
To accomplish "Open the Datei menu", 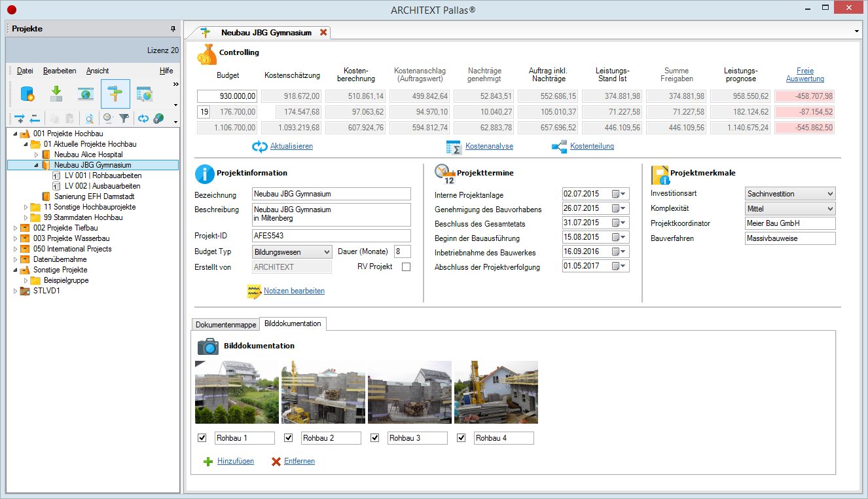I will pos(25,71).
